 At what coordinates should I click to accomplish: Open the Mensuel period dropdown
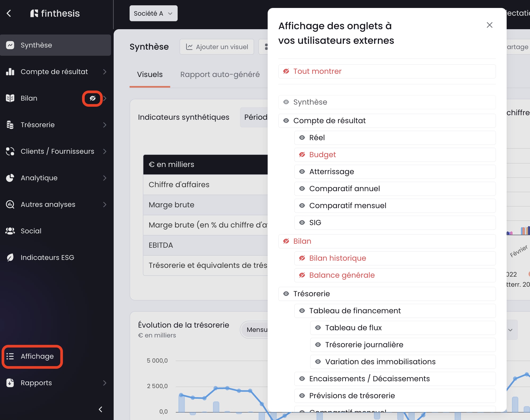tap(254, 330)
